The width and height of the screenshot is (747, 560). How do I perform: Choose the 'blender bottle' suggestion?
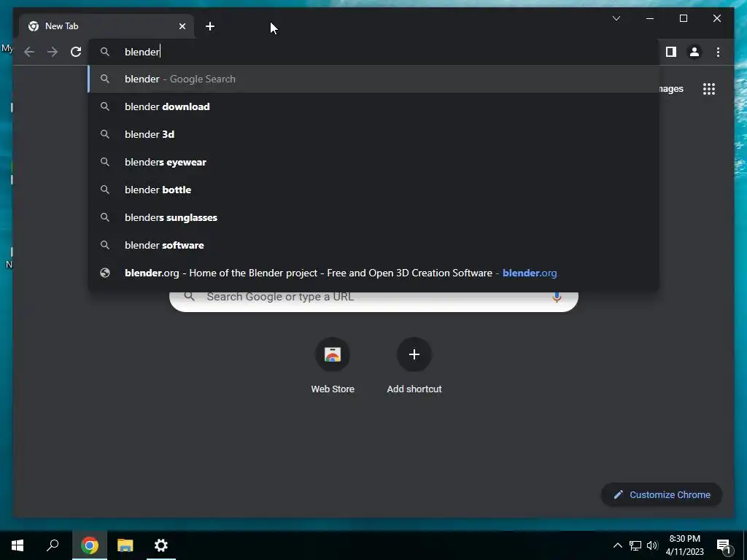(x=373, y=190)
